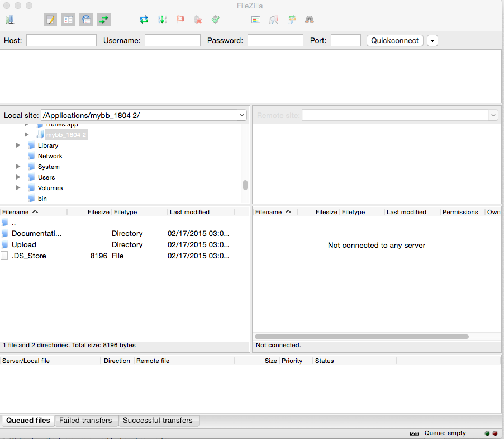The image size is (504, 439).
Task: Click the Upload folder icon
Action: point(4,245)
